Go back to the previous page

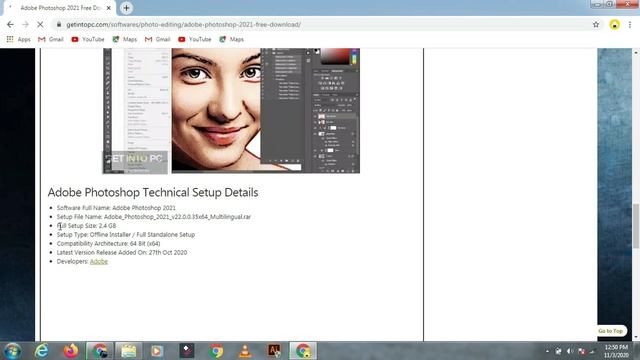[x=10, y=24]
